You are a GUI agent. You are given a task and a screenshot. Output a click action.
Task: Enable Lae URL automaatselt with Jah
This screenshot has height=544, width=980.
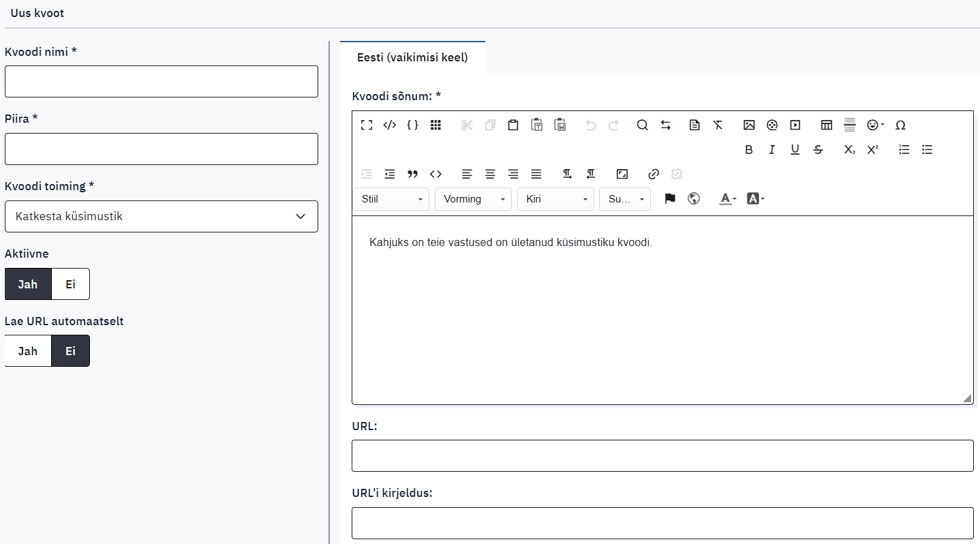[x=28, y=351]
